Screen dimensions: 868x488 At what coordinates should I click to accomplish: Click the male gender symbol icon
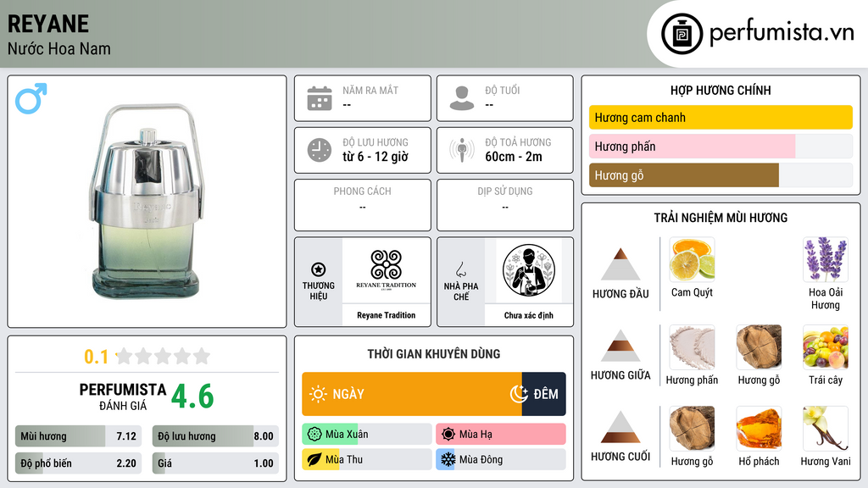31,98
